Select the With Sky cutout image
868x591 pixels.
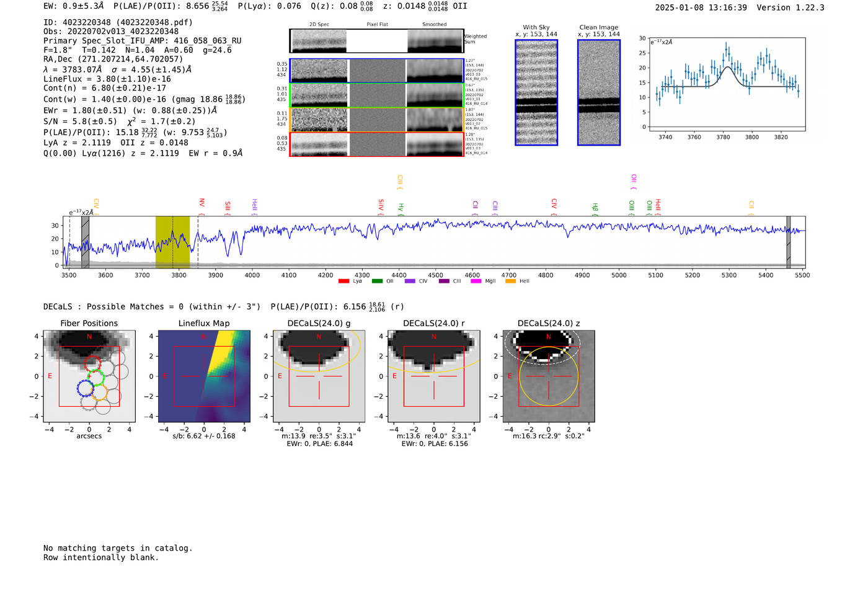(536, 92)
